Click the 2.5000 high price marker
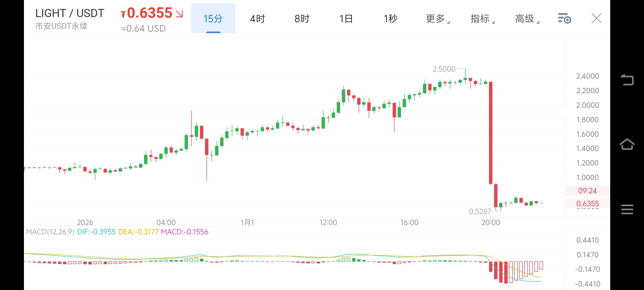The width and height of the screenshot is (644, 290). click(x=444, y=69)
